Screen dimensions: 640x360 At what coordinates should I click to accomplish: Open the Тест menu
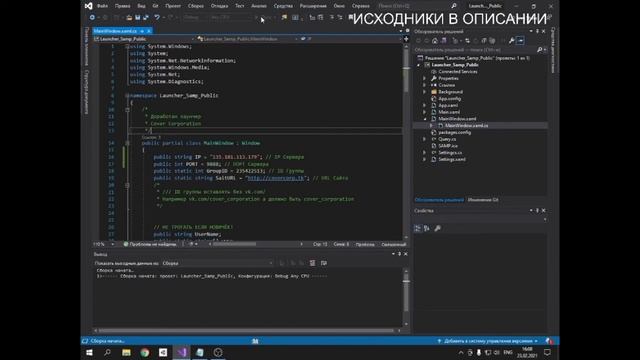(240, 6)
